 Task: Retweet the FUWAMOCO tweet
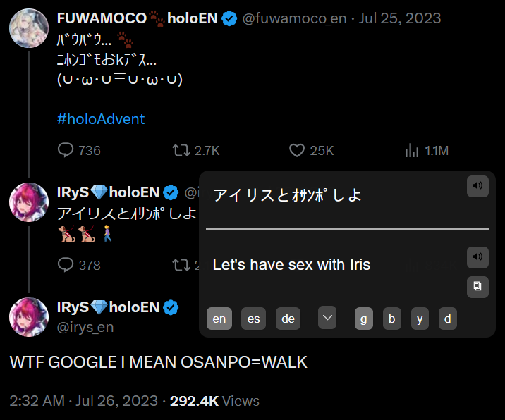coord(181,150)
